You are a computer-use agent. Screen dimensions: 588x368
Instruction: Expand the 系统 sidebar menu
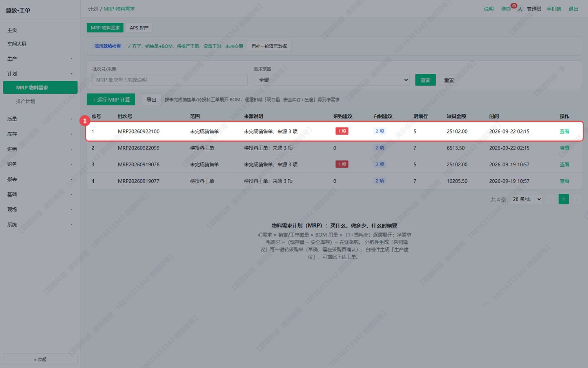click(40, 225)
